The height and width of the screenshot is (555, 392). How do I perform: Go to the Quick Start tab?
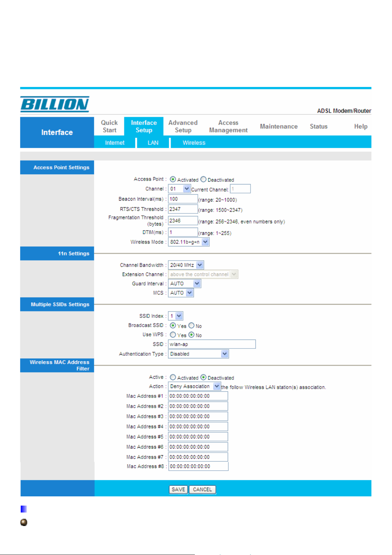pos(109,126)
